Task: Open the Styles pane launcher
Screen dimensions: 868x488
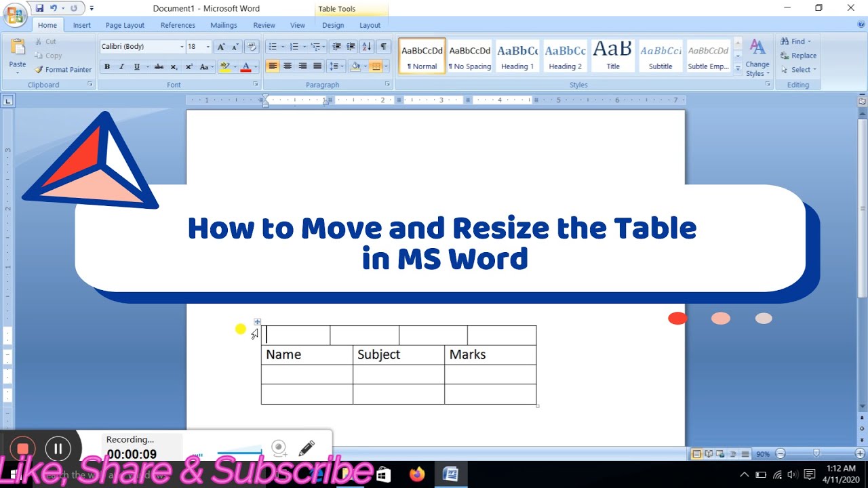Action: coord(768,84)
